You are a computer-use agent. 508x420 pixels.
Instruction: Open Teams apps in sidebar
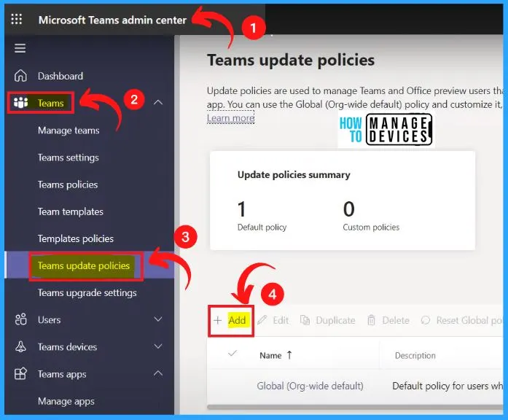tap(62, 374)
